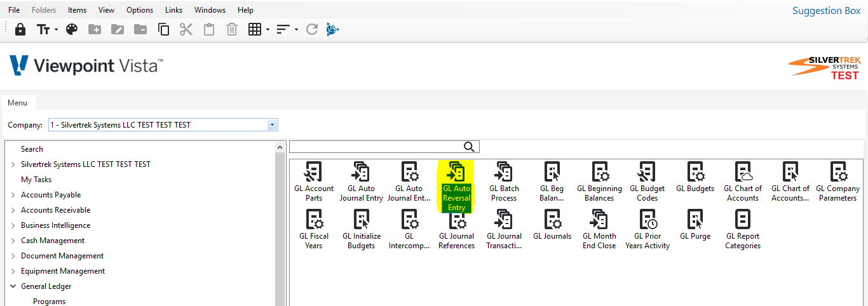This screenshot has height=306, width=868.
Task: Open GL Report Categories
Action: point(743,229)
